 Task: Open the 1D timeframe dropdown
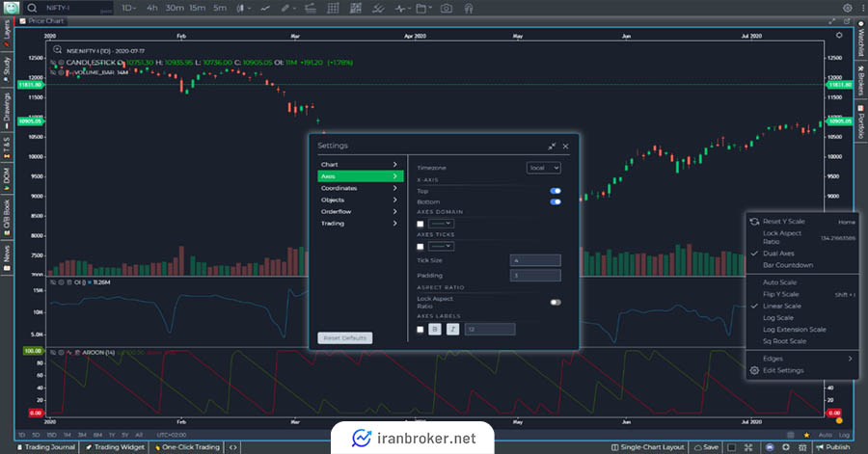[x=128, y=8]
